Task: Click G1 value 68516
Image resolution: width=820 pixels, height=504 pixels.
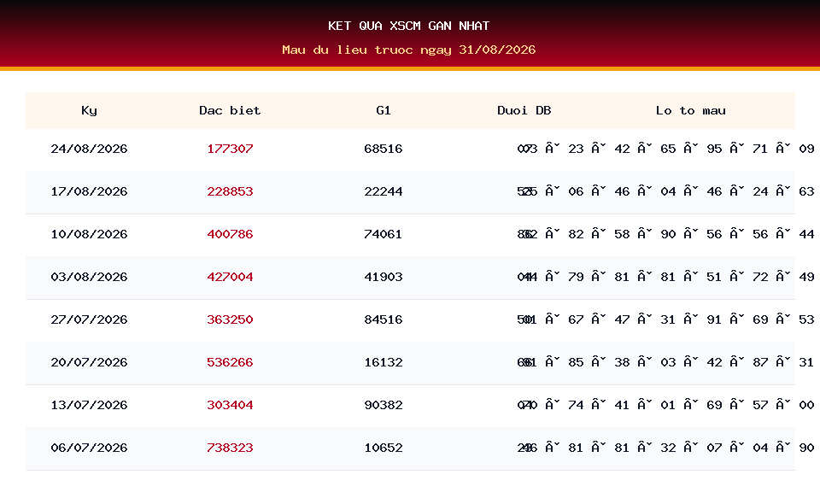Action: [x=384, y=149]
